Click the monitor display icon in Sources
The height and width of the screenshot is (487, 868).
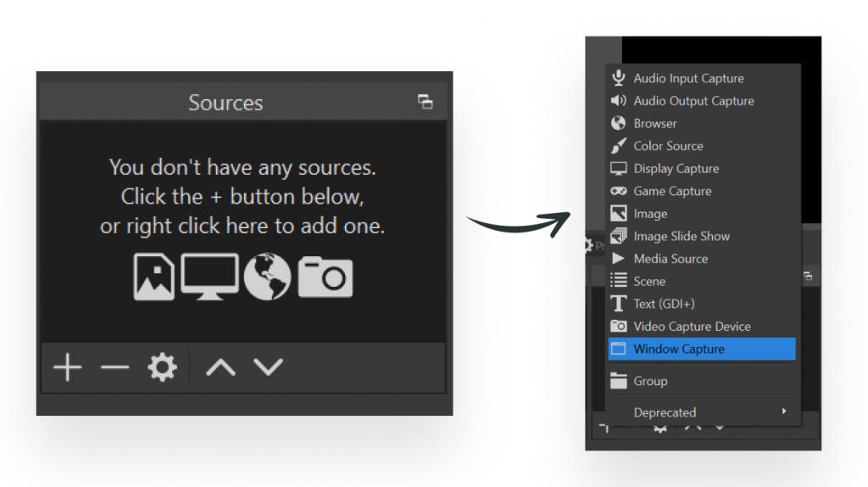(x=210, y=277)
